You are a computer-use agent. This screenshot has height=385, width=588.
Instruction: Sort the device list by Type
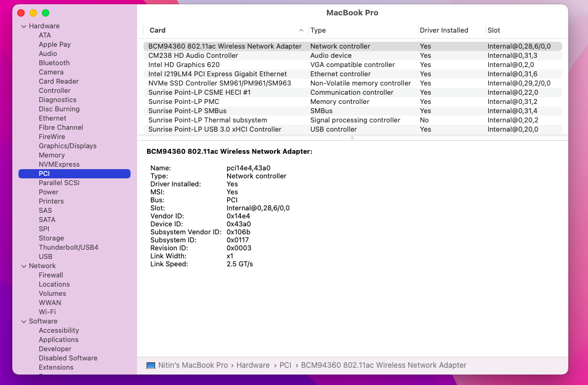click(x=317, y=30)
